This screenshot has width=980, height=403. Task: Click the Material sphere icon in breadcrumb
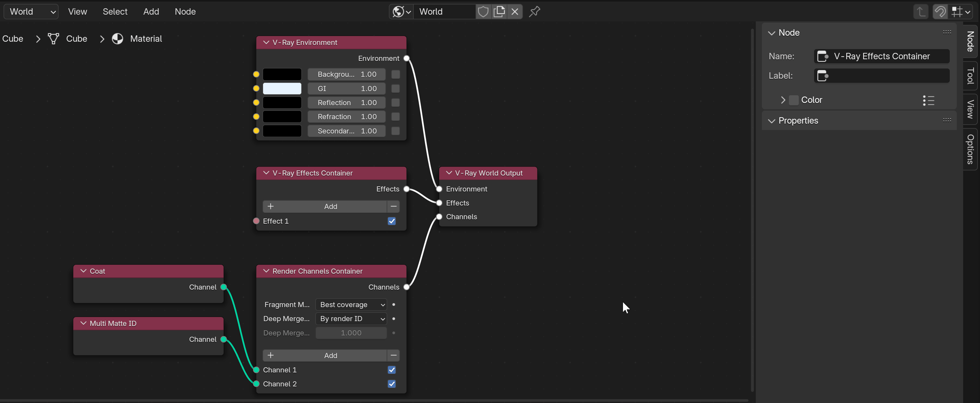point(118,39)
